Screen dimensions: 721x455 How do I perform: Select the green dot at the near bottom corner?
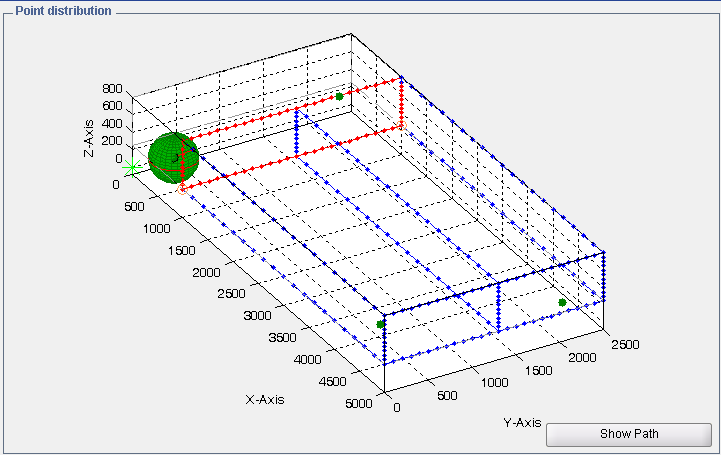pos(380,324)
